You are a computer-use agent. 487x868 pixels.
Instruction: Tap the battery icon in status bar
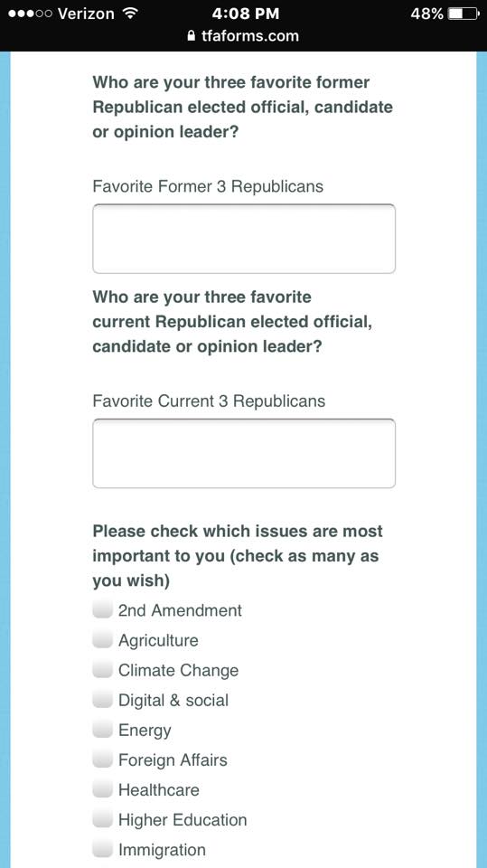tap(464, 14)
